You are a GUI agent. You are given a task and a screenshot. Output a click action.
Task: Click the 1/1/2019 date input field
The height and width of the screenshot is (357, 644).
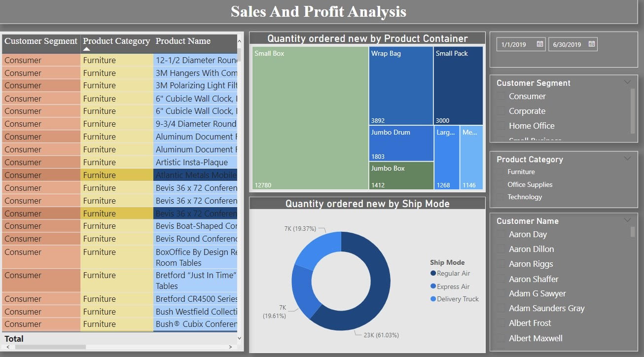513,44
